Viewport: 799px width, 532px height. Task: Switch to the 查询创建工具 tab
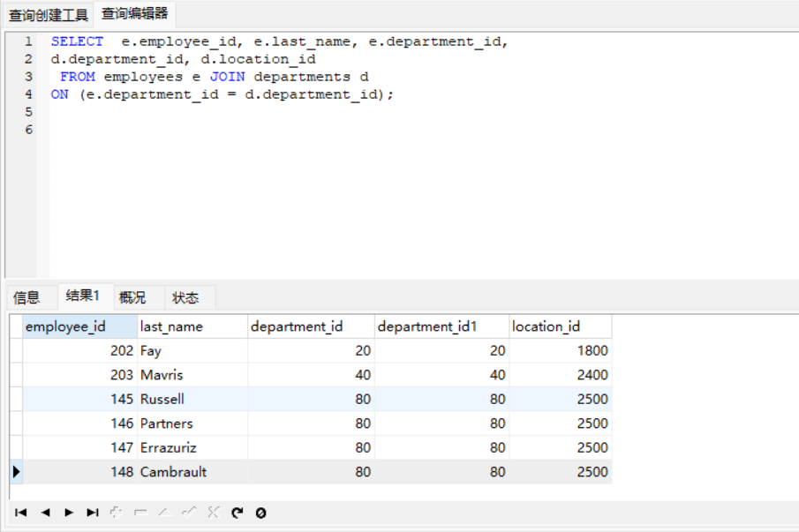pyautogui.click(x=49, y=15)
